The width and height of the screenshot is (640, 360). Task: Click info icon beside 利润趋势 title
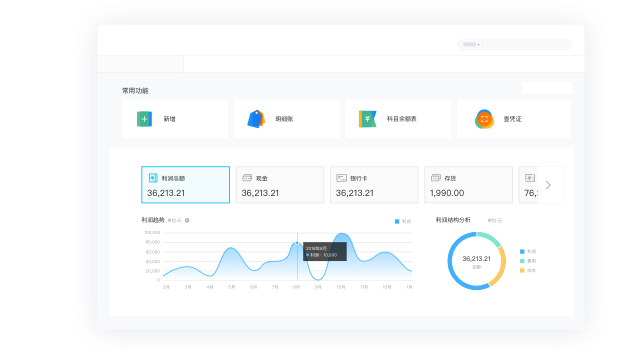187,220
